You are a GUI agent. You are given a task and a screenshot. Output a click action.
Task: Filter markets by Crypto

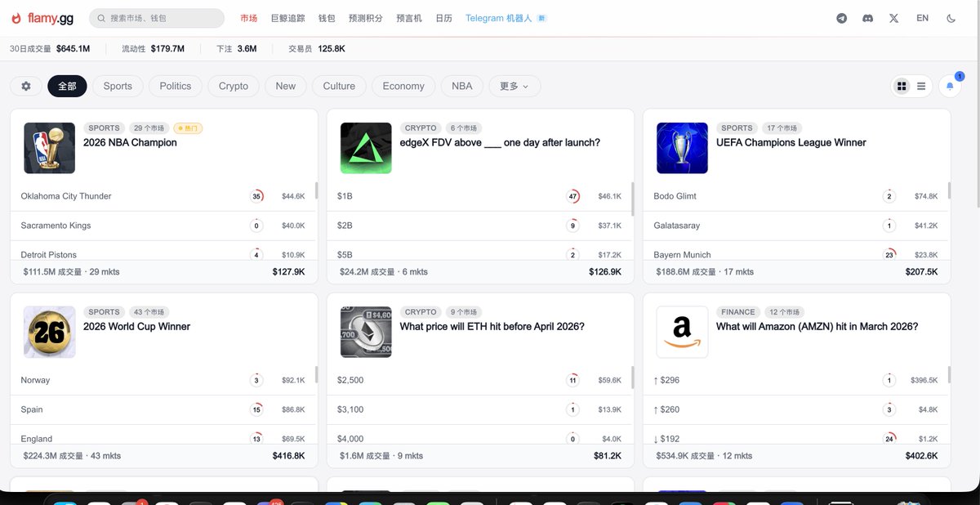pyautogui.click(x=234, y=86)
